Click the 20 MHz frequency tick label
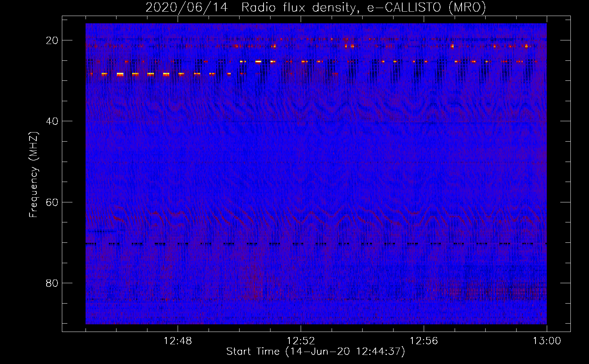589x364 pixels. point(52,40)
